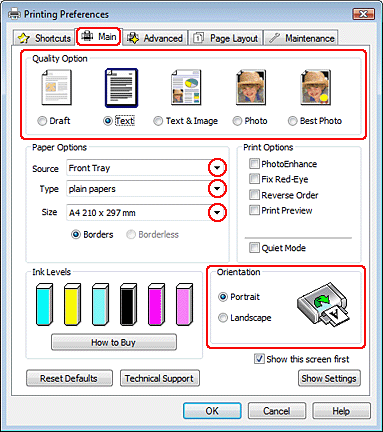The width and height of the screenshot is (383, 432).
Task: Click the Reset Defaults button
Action: 69,378
